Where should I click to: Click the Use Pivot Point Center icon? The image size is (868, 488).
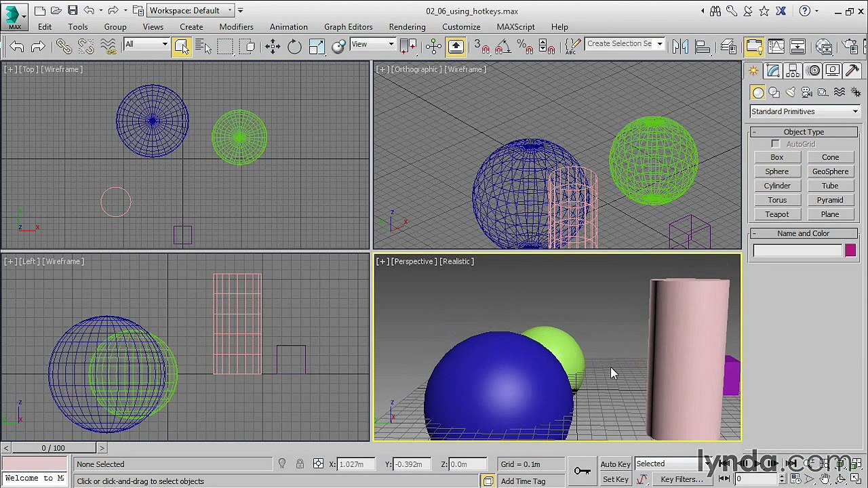(x=408, y=46)
